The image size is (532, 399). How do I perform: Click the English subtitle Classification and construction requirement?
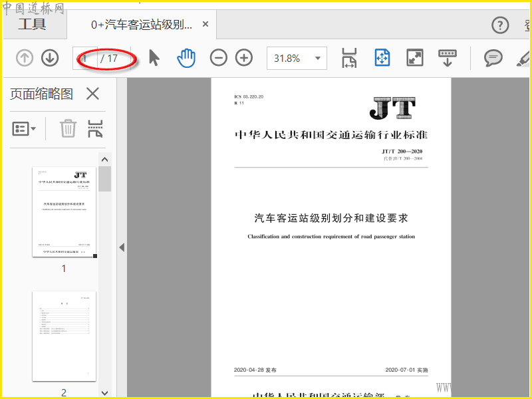click(331, 237)
